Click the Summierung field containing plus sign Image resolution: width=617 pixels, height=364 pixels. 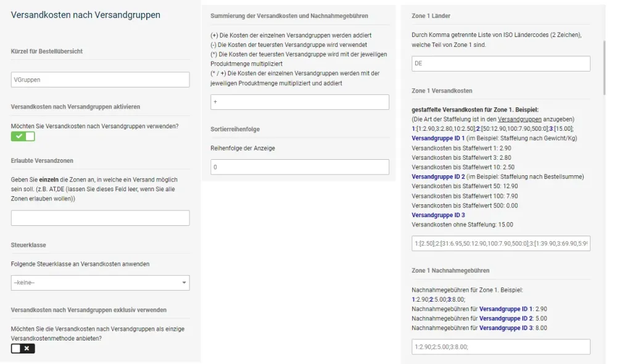(x=299, y=102)
